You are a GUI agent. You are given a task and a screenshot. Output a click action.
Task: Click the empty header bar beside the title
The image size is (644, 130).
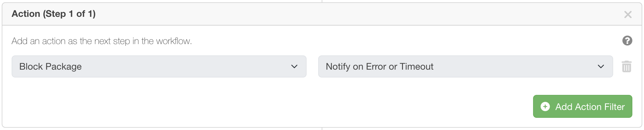coord(349,14)
